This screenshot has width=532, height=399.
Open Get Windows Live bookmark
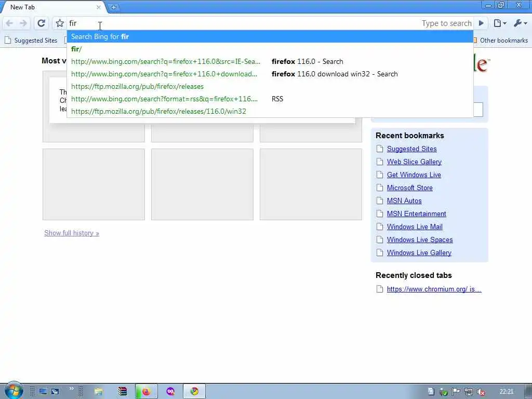click(414, 175)
